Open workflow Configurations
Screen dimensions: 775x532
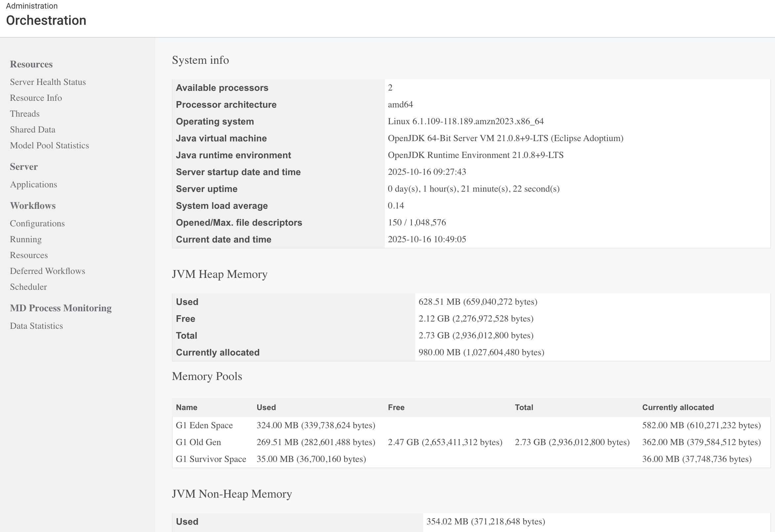(x=37, y=223)
